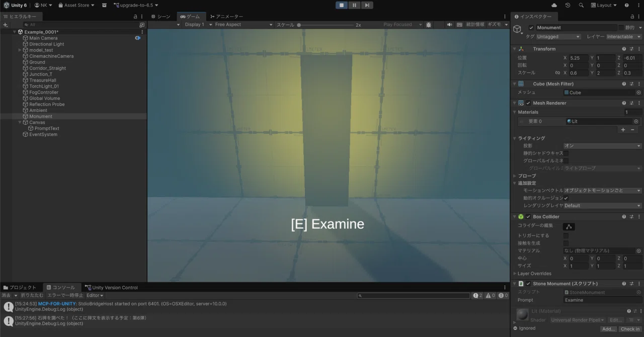Toggle the Hierarchy panel lock icon
Screen dimensions: 644x337
point(135,17)
